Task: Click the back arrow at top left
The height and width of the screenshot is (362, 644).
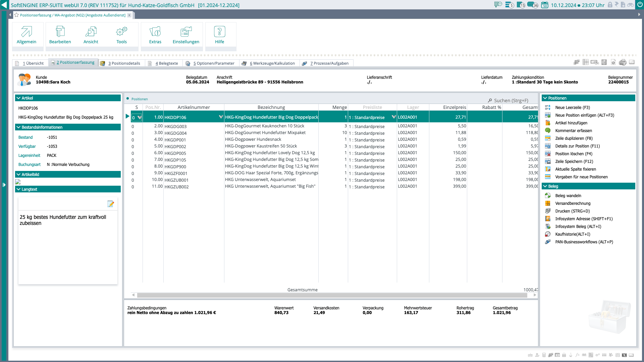Action: (x=4, y=5)
